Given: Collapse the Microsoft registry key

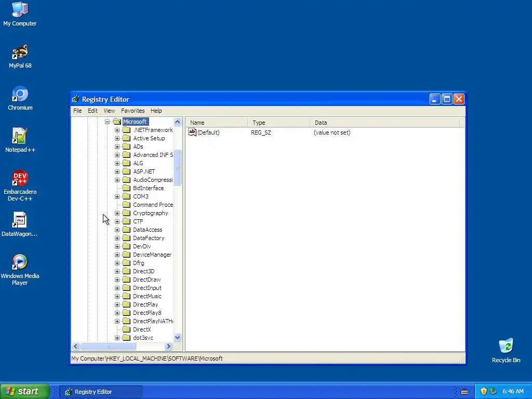Looking at the screenshot, I should 107,122.
